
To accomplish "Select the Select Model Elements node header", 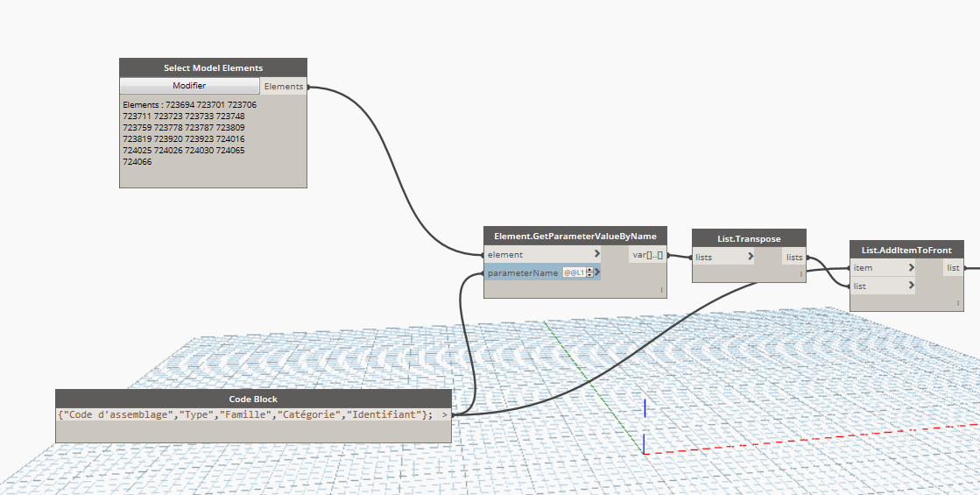I will coord(213,67).
